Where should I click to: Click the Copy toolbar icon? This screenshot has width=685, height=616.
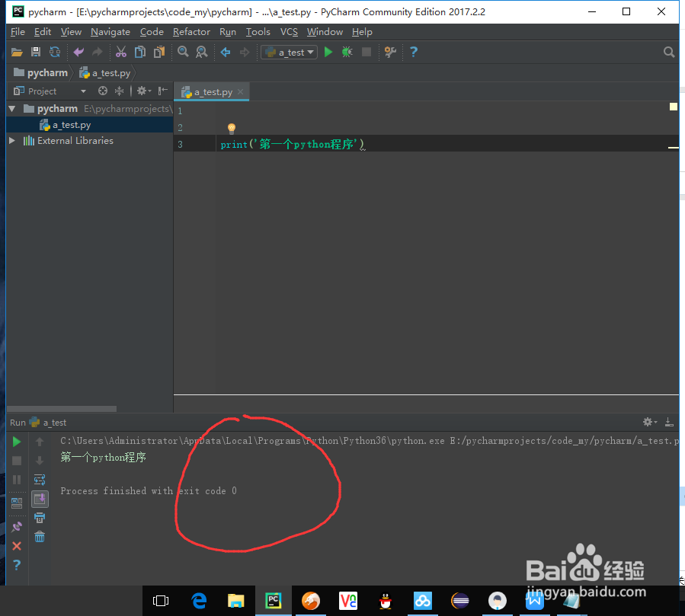139,53
